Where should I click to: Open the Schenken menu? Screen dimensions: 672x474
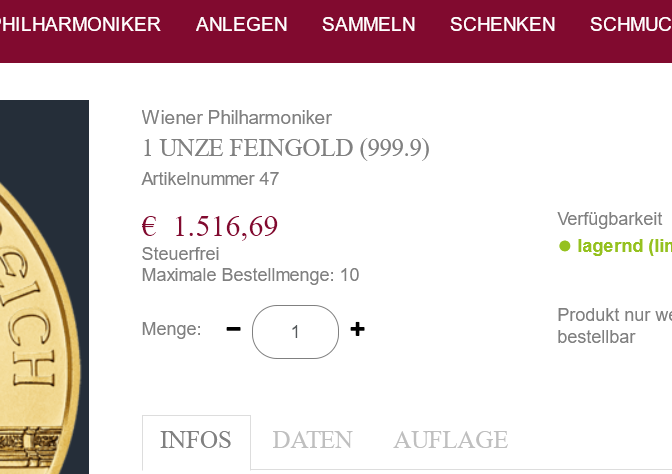502,25
